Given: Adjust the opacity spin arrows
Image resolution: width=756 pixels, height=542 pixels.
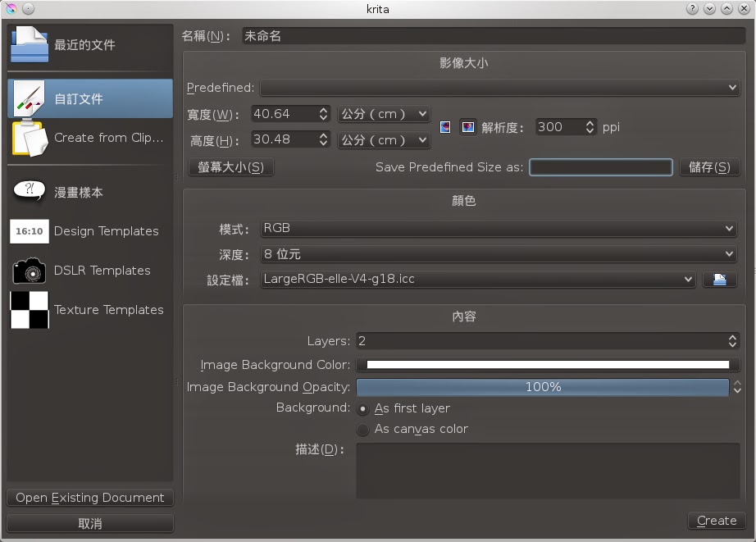Looking at the screenshot, I should pos(737,387).
